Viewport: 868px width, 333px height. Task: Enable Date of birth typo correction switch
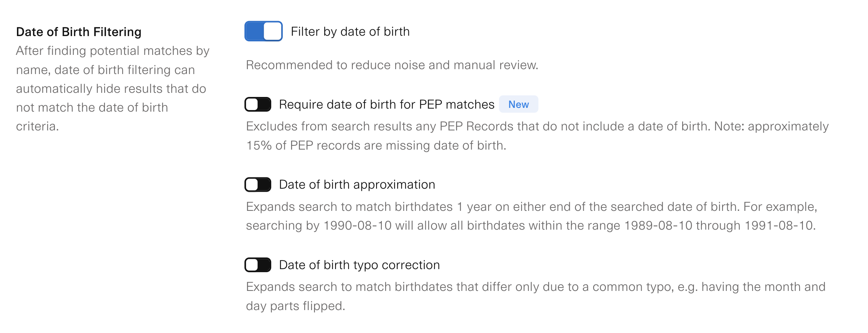[258, 265]
